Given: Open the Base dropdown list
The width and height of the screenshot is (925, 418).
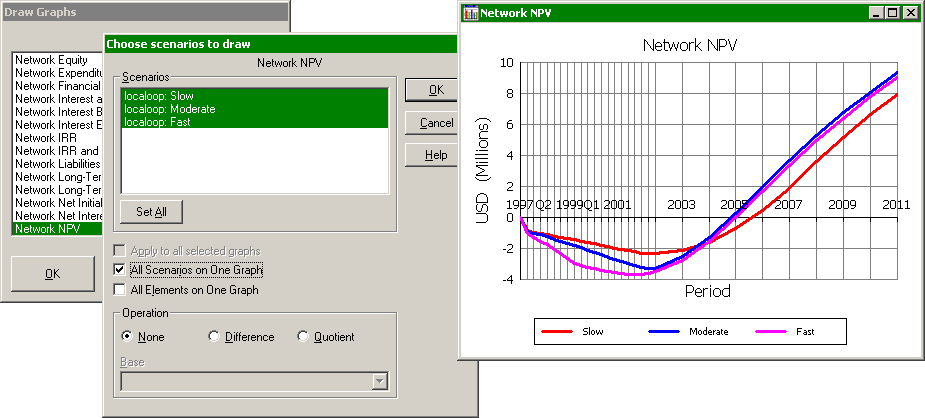Looking at the screenshot, I should (379, 380).
